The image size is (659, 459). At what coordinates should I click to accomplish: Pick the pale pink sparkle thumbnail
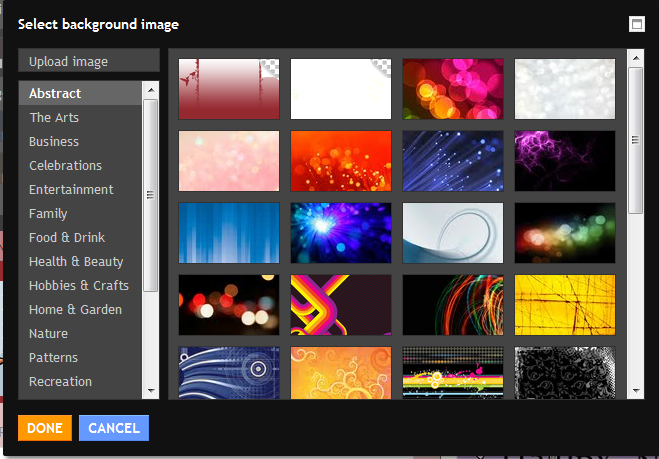pyautogui.click(x=229, y=161)
